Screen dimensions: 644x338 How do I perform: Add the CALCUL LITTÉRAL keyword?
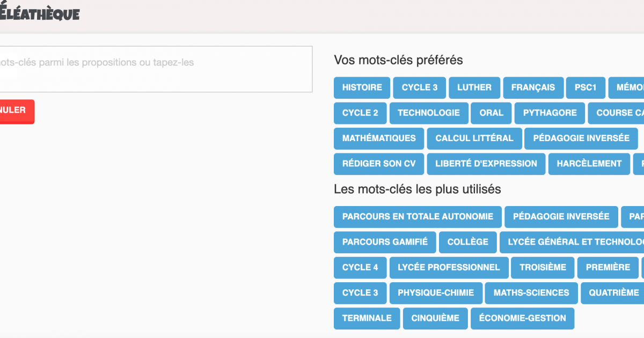(474, 138)
